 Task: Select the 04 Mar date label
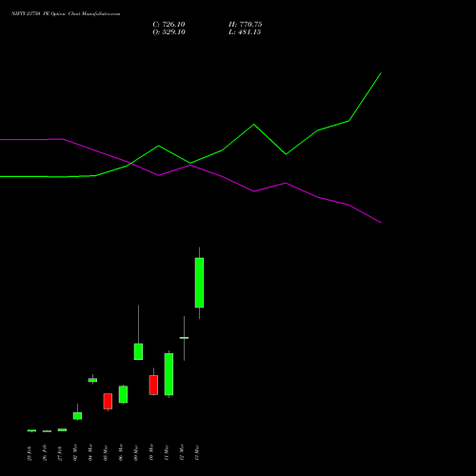(90, 452)
